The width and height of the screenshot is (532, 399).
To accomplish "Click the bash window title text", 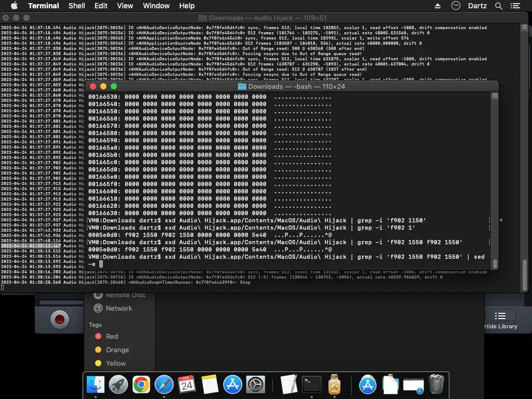I will click(x=297, y=87).
